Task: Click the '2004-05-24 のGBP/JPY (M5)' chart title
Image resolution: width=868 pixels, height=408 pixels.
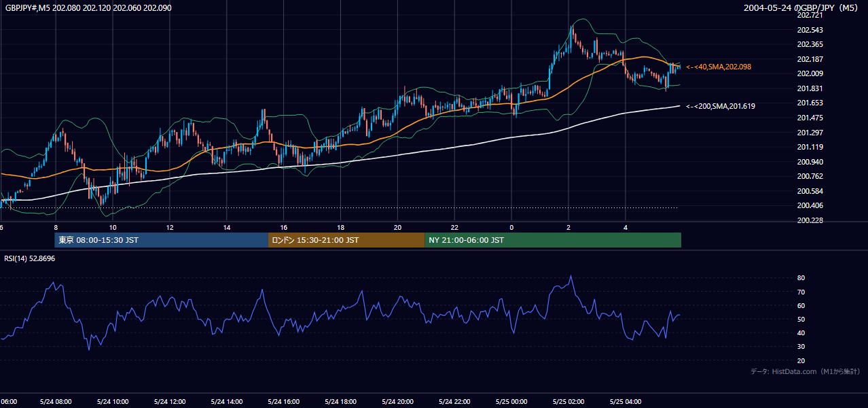Action: click(801, 8)
